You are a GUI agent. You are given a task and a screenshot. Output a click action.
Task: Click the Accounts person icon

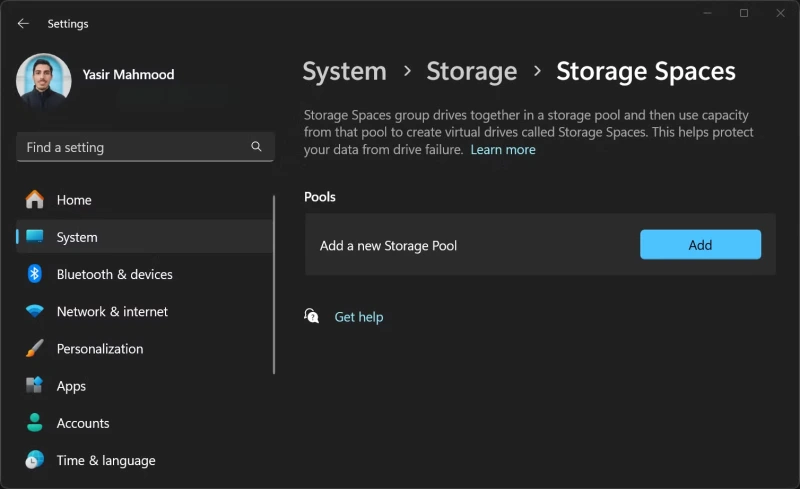pyautogui.click(x=35, y=423)
